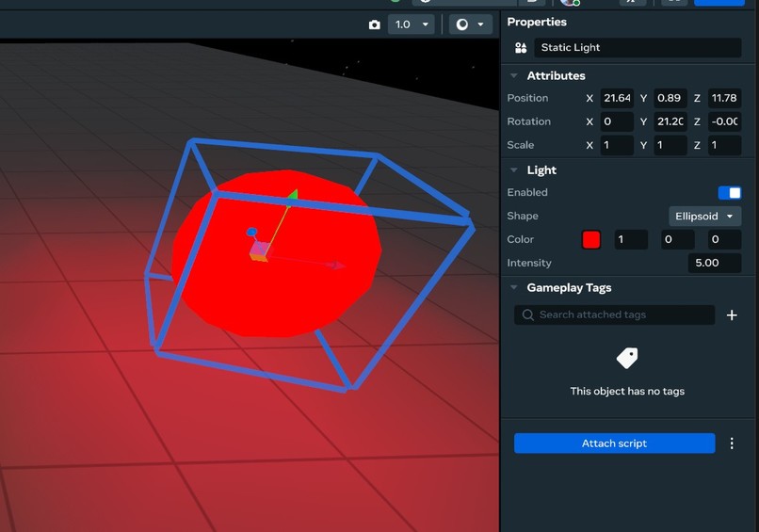The image size is (759, 532).
Task: Click the Search attached tags field
Action: pyautogui.click(x=614, y=315)
